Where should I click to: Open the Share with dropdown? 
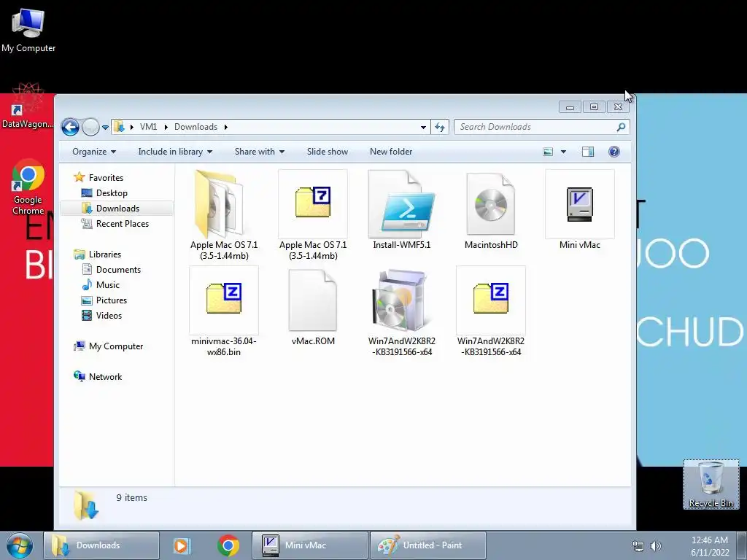tap(259, 152)
